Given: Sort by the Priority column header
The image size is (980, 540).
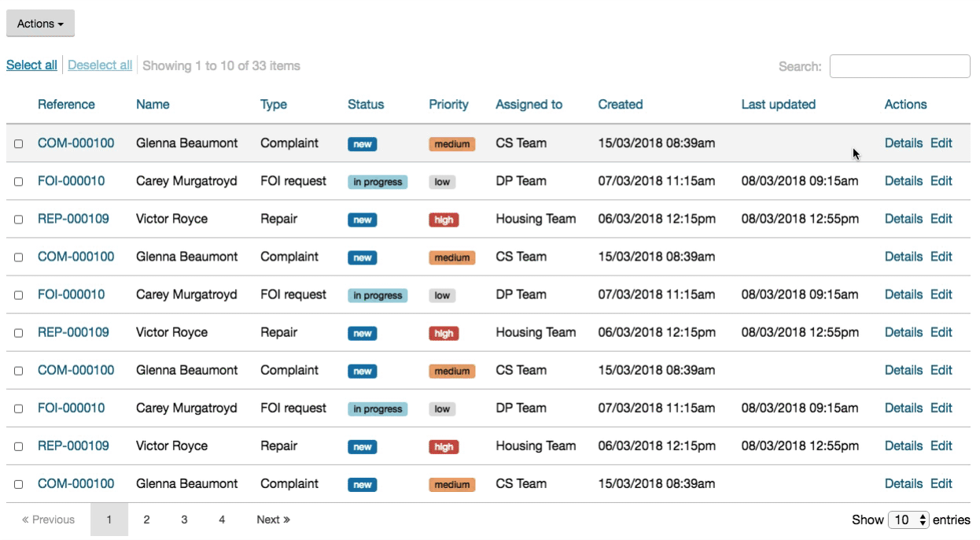Looking at the screenshot, I should pos(448,105).
